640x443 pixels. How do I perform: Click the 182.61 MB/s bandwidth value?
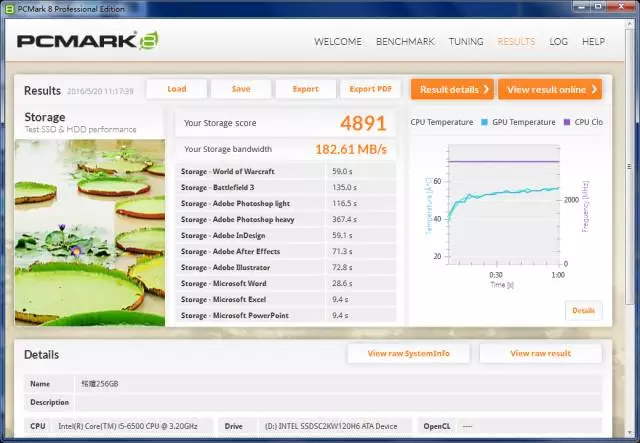[351, 149]
